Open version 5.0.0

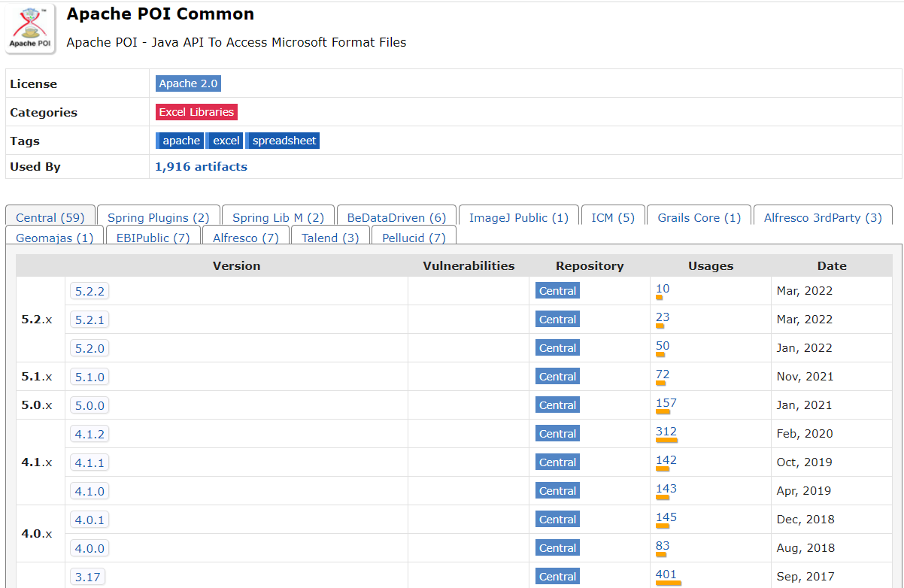coord(89,405)
